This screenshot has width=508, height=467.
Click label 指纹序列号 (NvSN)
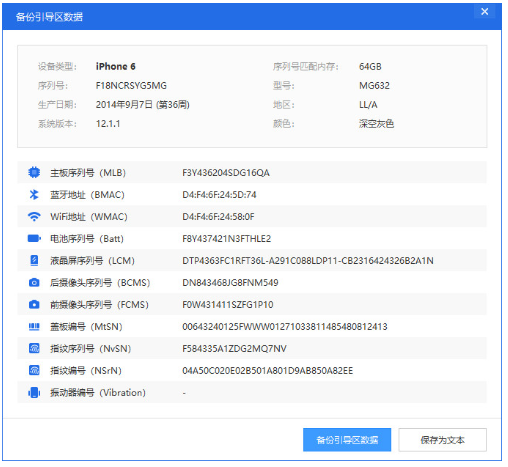pos(91,349)
